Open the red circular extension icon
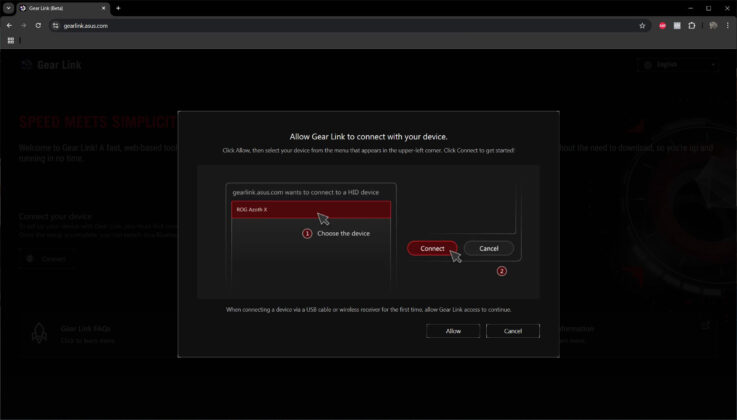Image resolution: width=737 pixels, height=420 pixels. pos(662,26)
